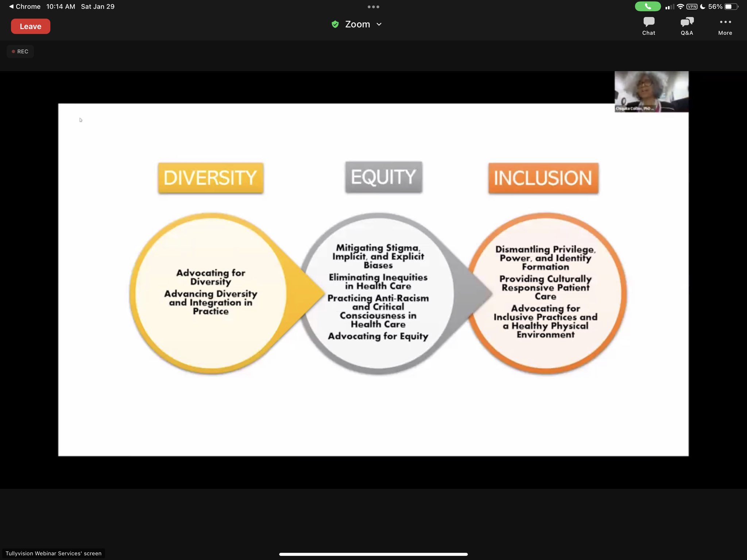The height and width of the screenshot is (560, 747).
Task: Tap the home indicator bar
Action: pyautogui.click(x=373, y=554)
